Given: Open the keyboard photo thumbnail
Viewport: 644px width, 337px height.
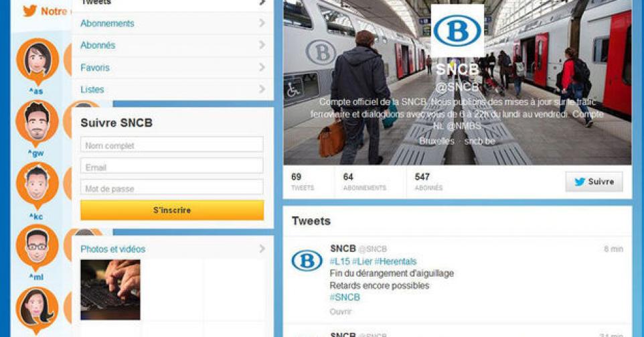Looking at the screenshot, I should click(110, 289).
